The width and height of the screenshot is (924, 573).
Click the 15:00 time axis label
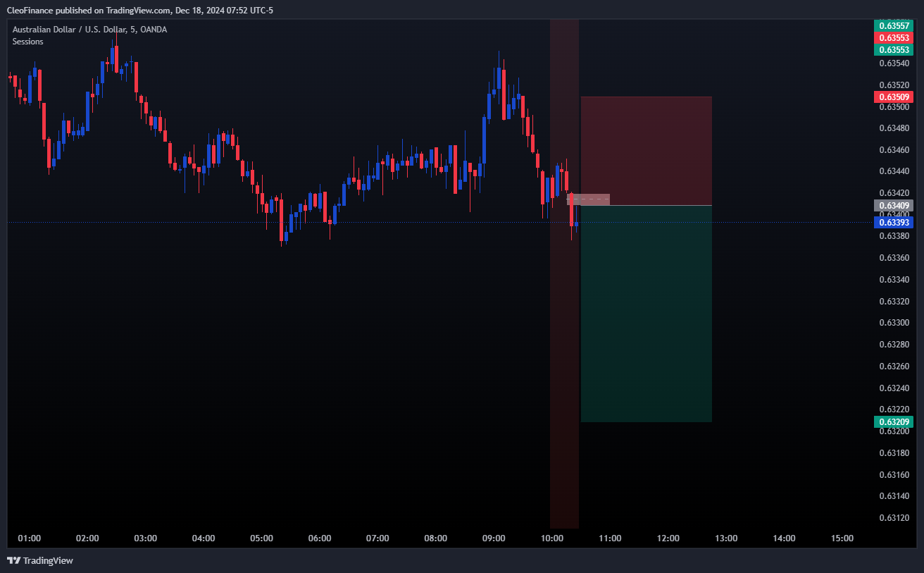point(842,538)
